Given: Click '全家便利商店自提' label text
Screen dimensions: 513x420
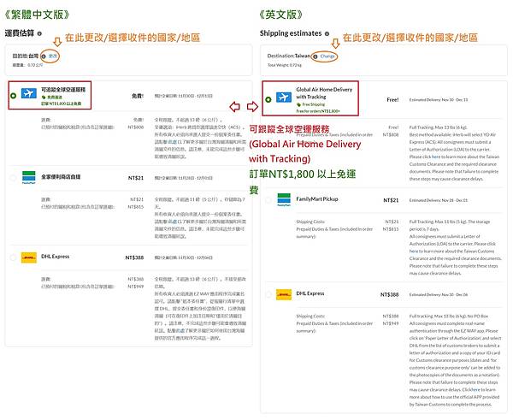Looking at the screenshot, I should tap(61, 177).
